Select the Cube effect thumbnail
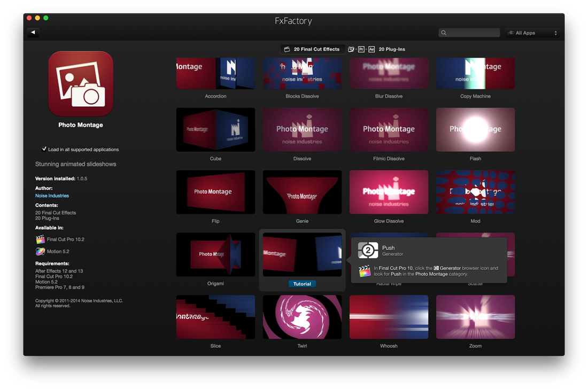Viewport: 588px width, 389px height. [215, 130]
